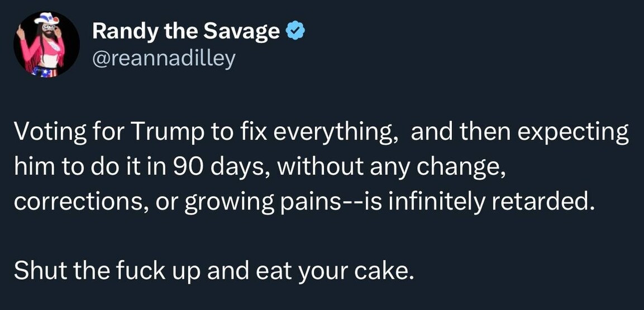Viewport: 644px width, 310px height.
Task: Click the white cowboy hat in avatar
Action: [x=46, y=20]
